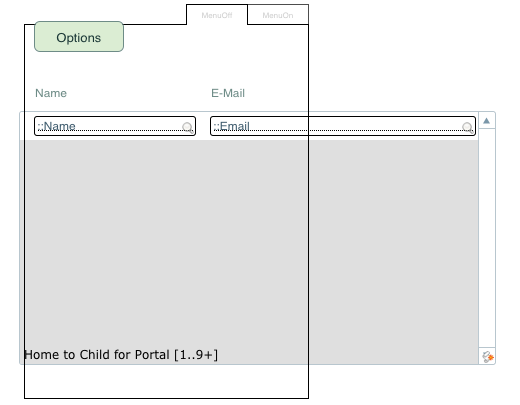This screenshot has width=520, height=405.
Task: Select the Name column header label
Action: (51, 93)
